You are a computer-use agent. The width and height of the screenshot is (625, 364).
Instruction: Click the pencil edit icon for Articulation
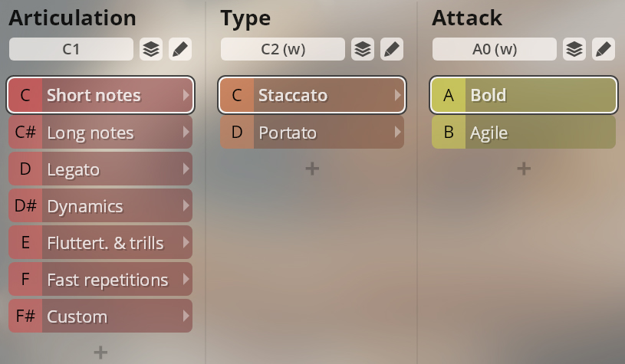click(x=180, y=49)
